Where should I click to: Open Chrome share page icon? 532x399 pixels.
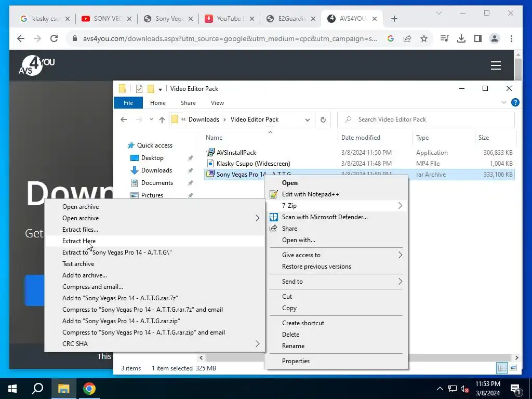pos(407,38)
